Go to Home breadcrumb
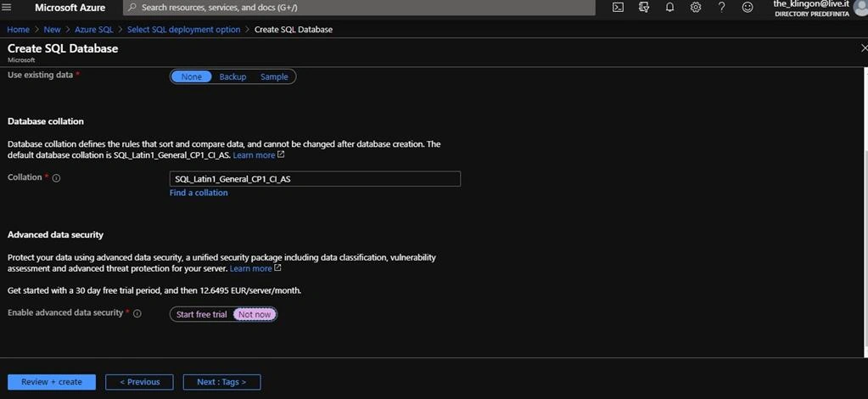868x399 pixels. [19, 30]
